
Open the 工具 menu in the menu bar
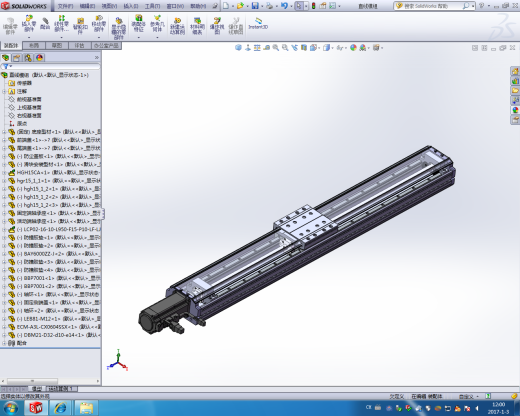coord(152,6)
